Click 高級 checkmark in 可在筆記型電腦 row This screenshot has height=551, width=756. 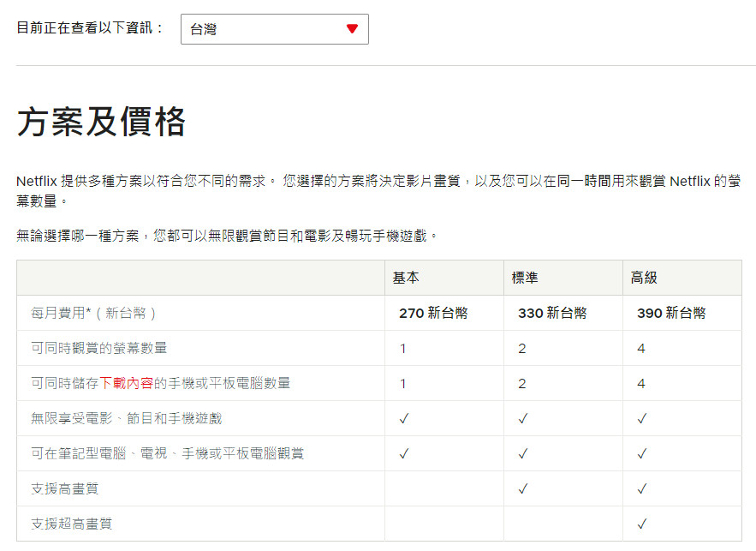click(x=642, y=453)
